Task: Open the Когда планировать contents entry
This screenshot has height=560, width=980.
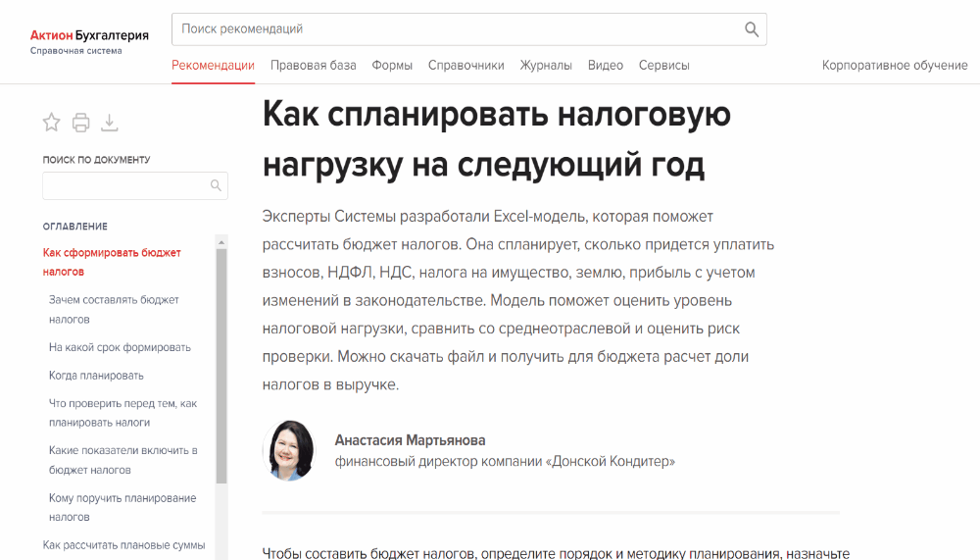Action: (x=96, y=376)
